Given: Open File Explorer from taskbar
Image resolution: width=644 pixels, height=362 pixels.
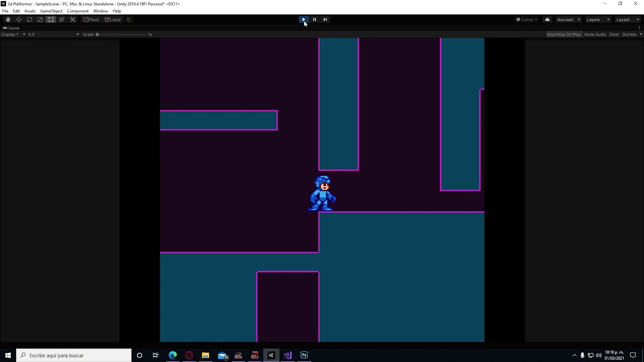Looking at the screenshot, I should click(205, 355).
